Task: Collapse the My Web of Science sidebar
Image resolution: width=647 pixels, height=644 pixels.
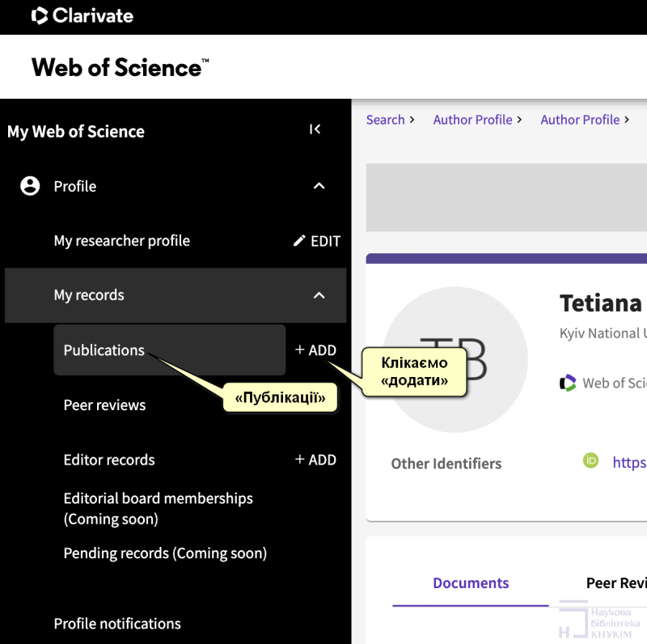Action: tap(315, 129)
